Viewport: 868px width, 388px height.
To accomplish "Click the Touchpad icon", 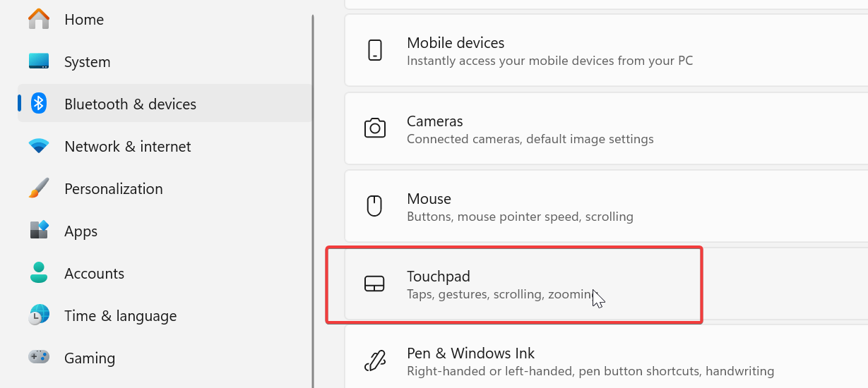I will (x=374, y=284).
